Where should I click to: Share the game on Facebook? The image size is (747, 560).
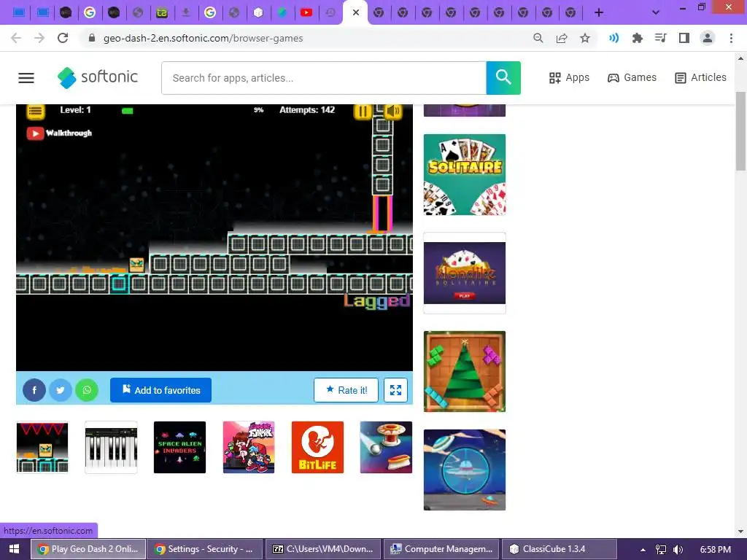[x=34, y=390]
